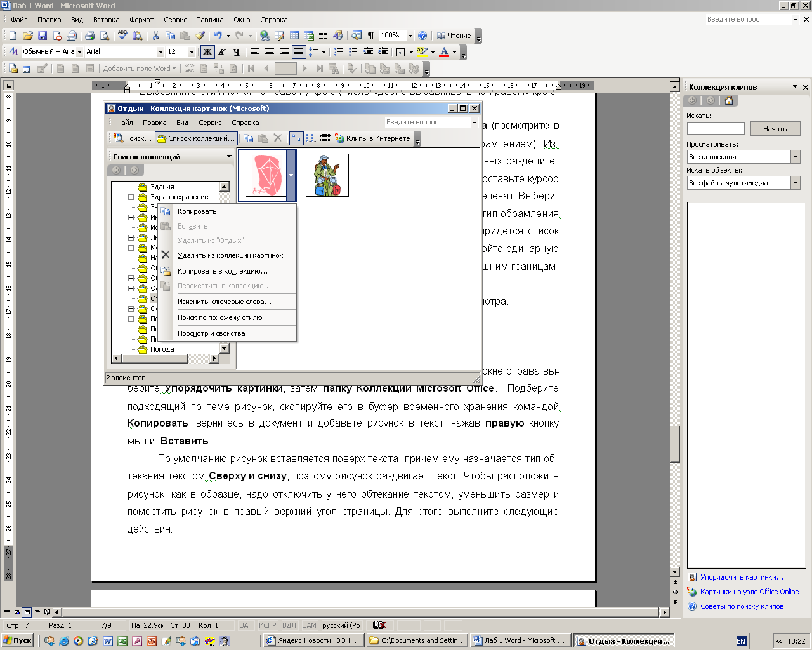Click the home icon in Clip Art pane

[x=728, y=100]
